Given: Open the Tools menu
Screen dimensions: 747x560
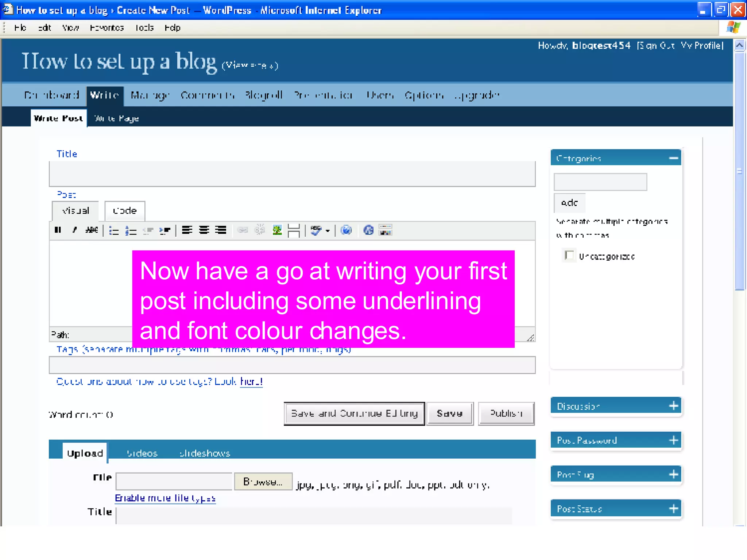Looking at the screenshot, I should 144,28.
